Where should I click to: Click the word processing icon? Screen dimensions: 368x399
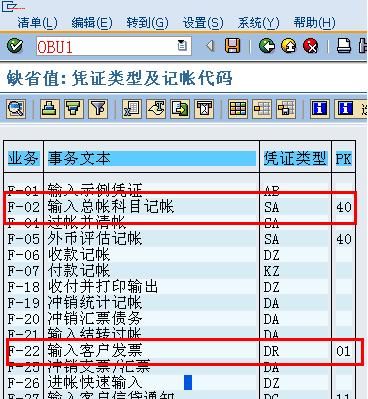pos(156,109)
